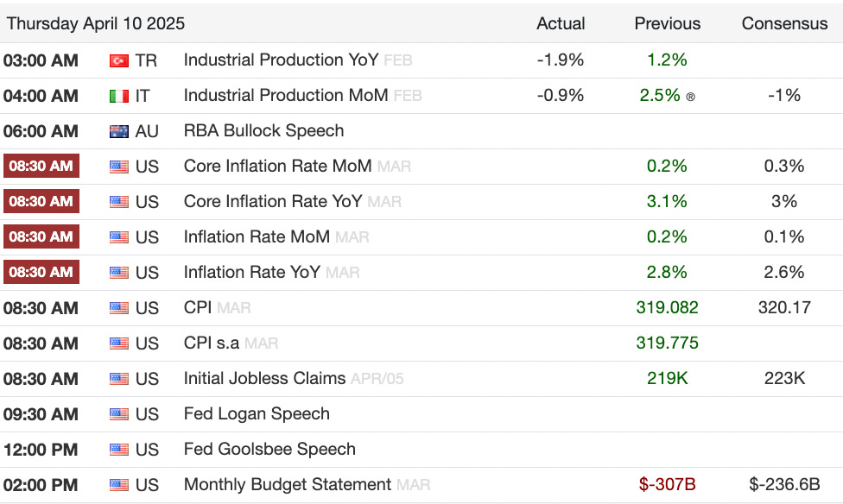Open the RBA Bullock Speech event
The height and width of the screenshot is (504, 843).
coord(263,131)
